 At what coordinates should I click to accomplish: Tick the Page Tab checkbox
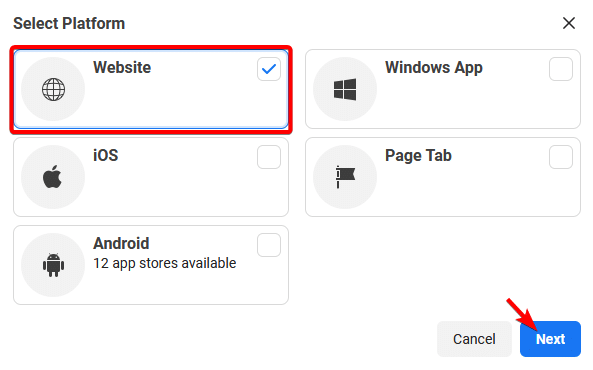point(561,157)
